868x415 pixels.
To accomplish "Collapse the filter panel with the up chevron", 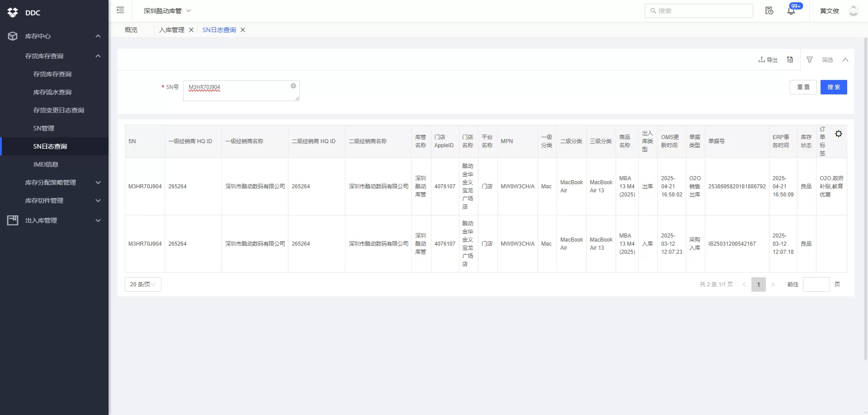I will (x=845, y=60).
